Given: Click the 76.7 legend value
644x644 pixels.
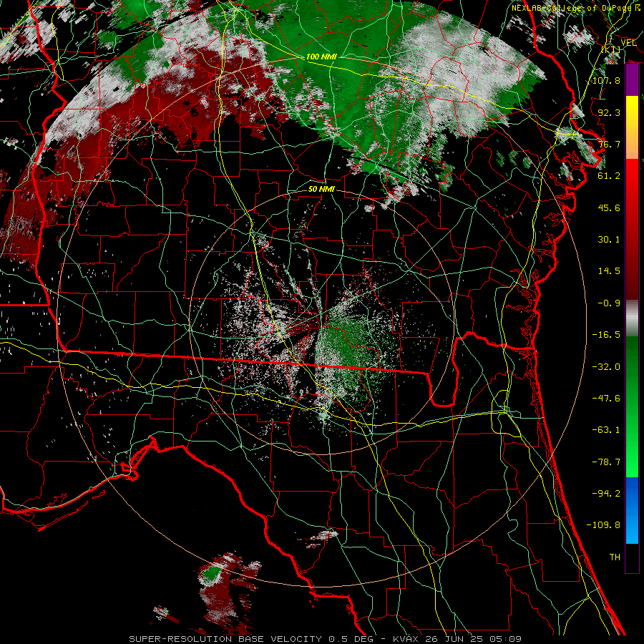Looking at the screenshot, I should [x=609, y=144].
